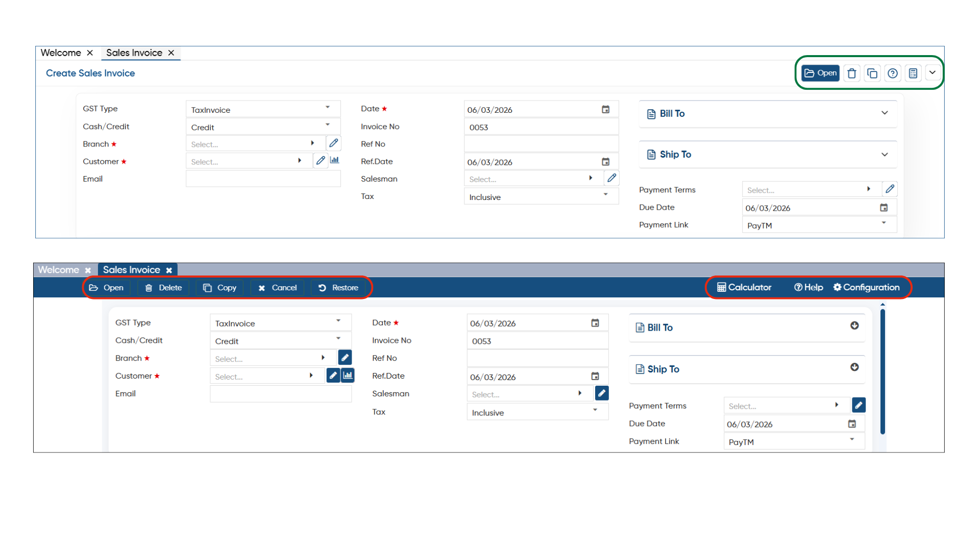
Task: Click Invoice No field in lower form
Action: tap(537, 341)
